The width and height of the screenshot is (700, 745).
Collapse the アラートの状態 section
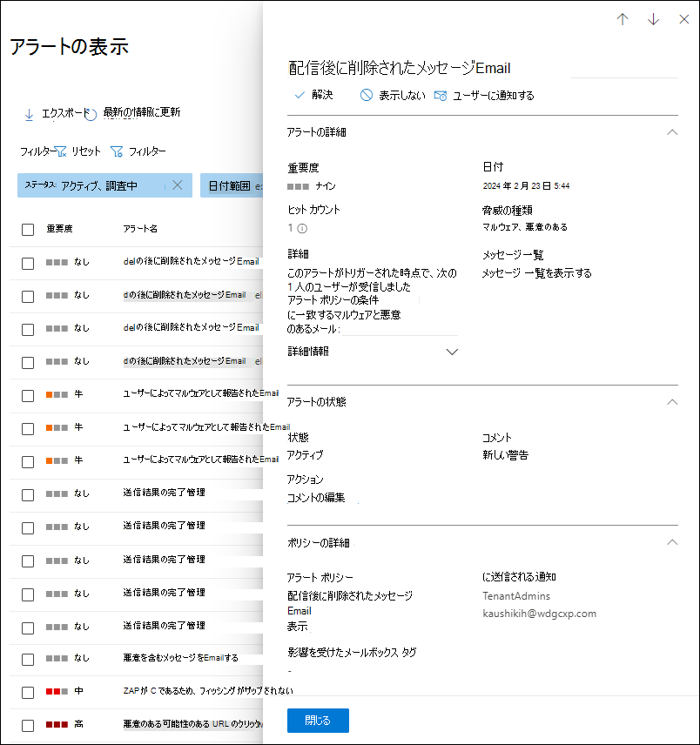coord(671,402)
